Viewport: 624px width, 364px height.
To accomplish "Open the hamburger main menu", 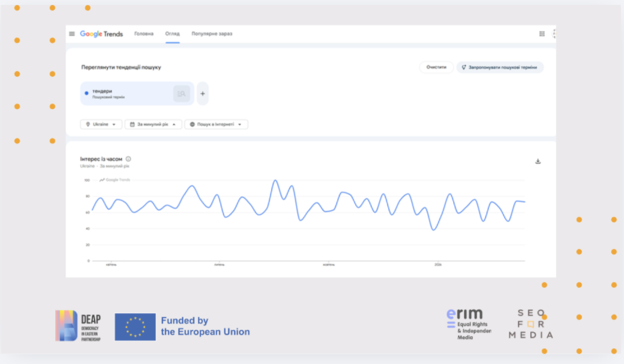I will 72,34.
